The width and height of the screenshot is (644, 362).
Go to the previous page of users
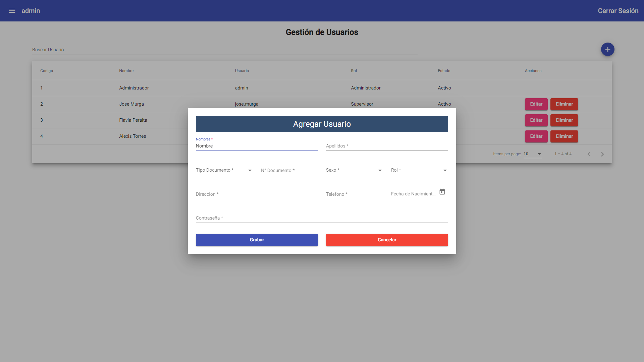[x=589, y=154]
